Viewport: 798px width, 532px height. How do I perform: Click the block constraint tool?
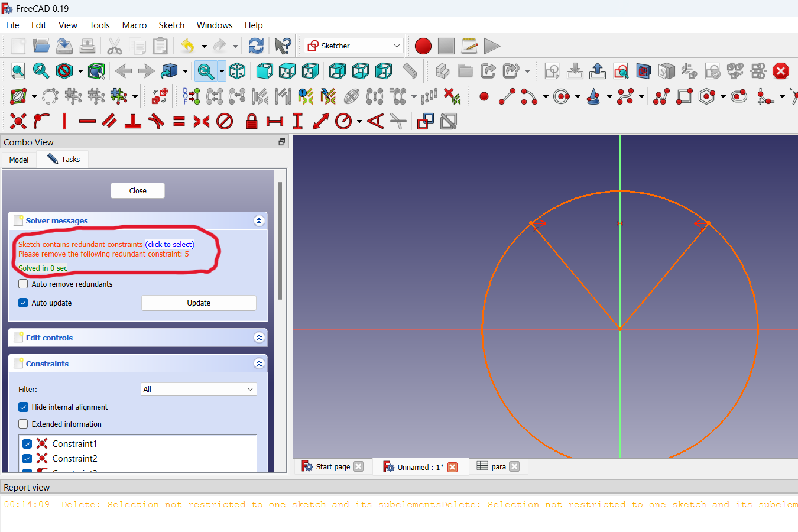click(x=225, y=121)
